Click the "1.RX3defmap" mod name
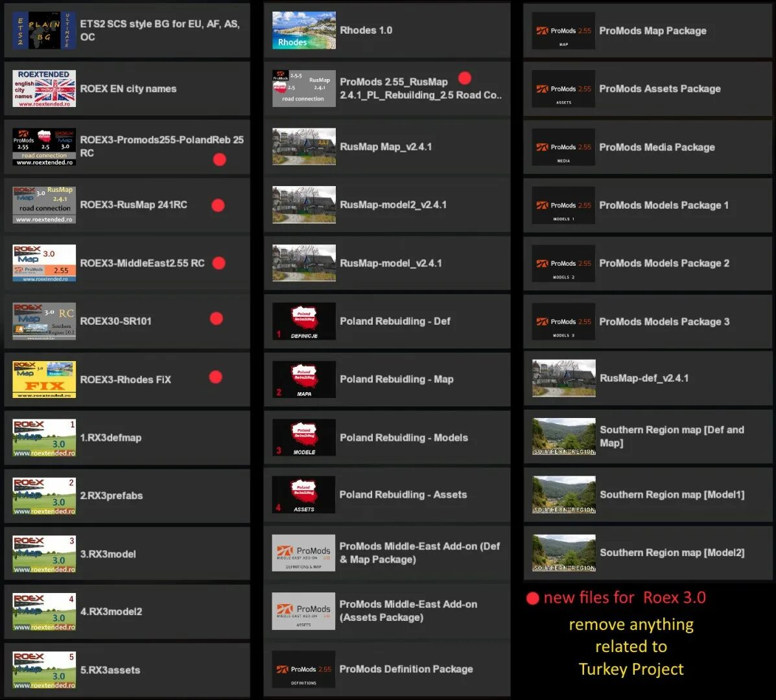Image resolution: width=776 pixels, height=700 pixels. 111,437
